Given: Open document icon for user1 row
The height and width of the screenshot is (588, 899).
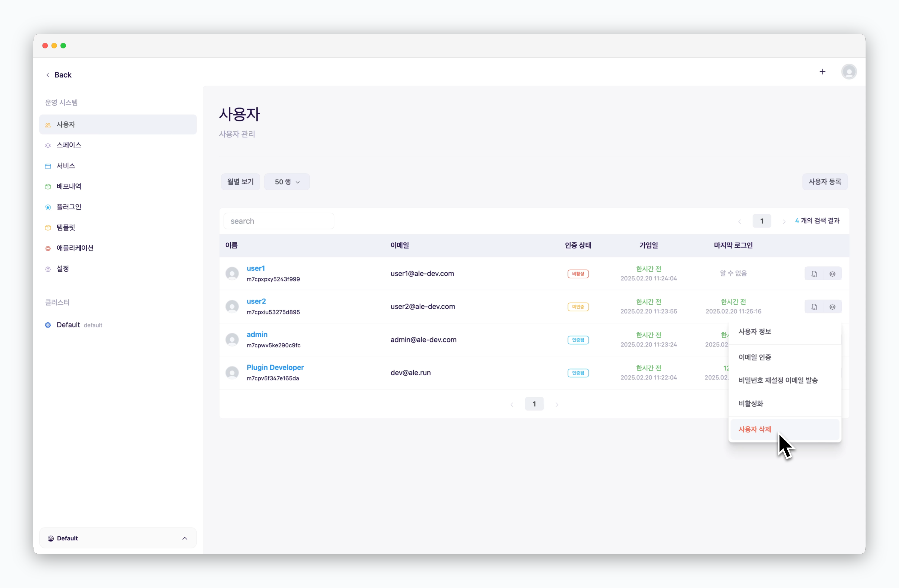Looking at the screenshot, I should point(814,274).
